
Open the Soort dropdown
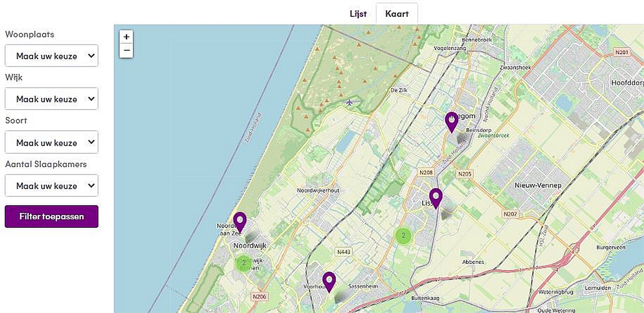click(52, 143)
